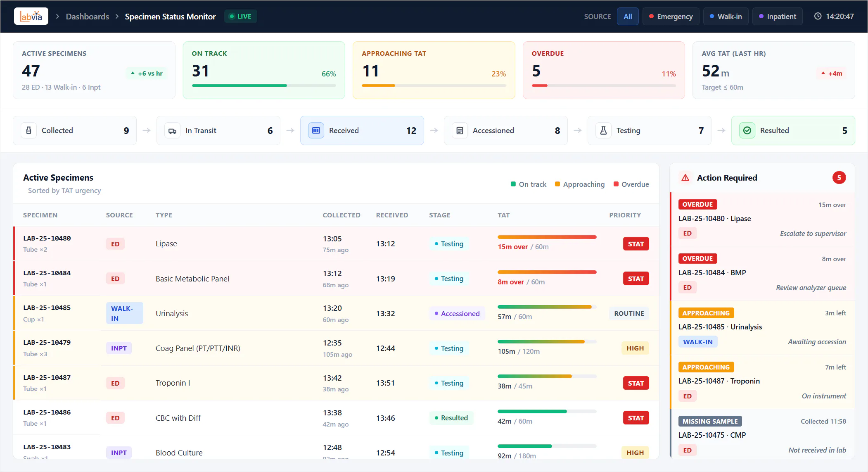Click STAT badge in Troponin I row

tap(636, 383)
